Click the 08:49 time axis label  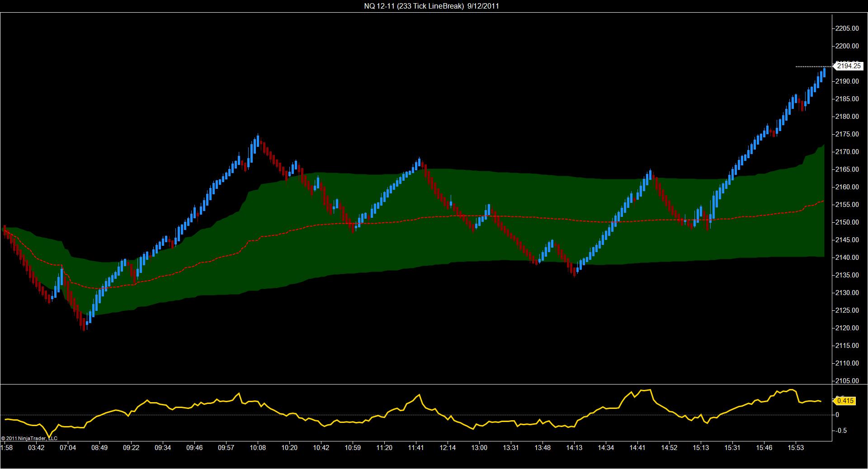coord(99,448)
